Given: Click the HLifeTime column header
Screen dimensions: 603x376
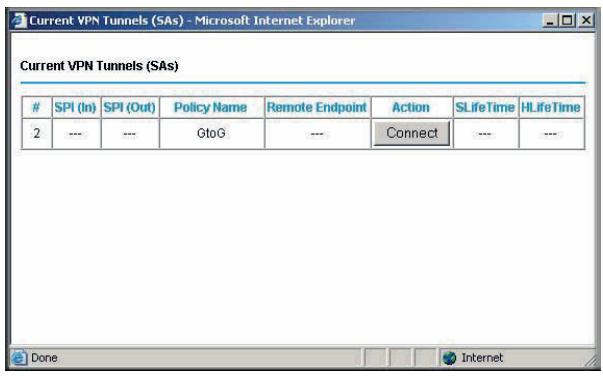Looking at the screenshot, I should [x=551, y=107].
